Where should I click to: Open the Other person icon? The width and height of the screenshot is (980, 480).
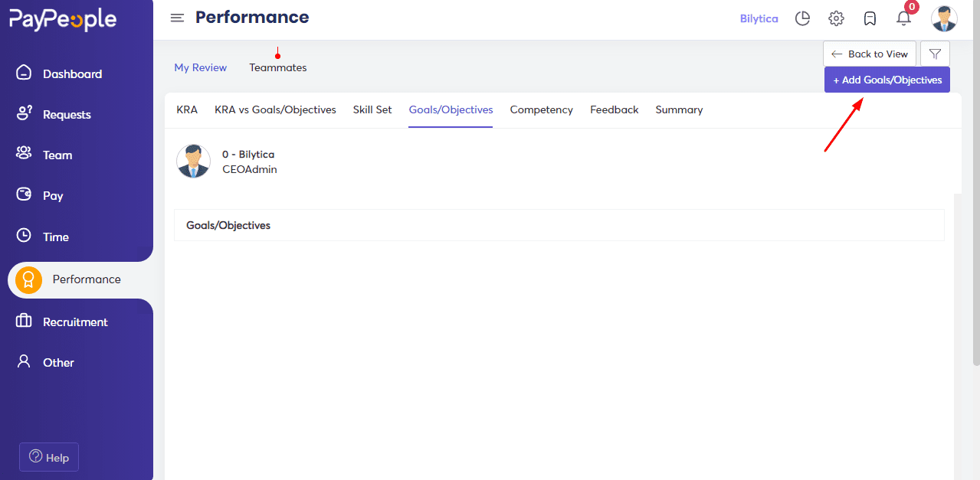(25, 361)
